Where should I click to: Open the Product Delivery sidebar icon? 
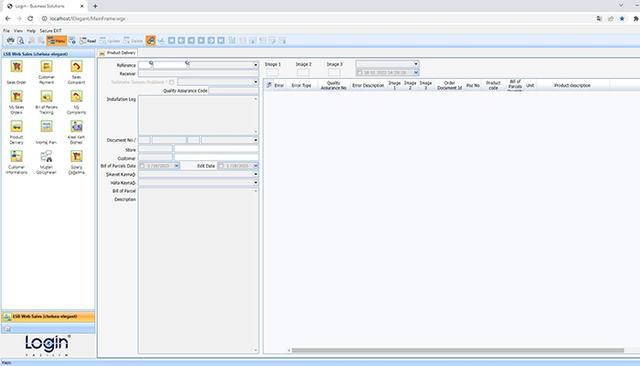click(x=16, y=126)
